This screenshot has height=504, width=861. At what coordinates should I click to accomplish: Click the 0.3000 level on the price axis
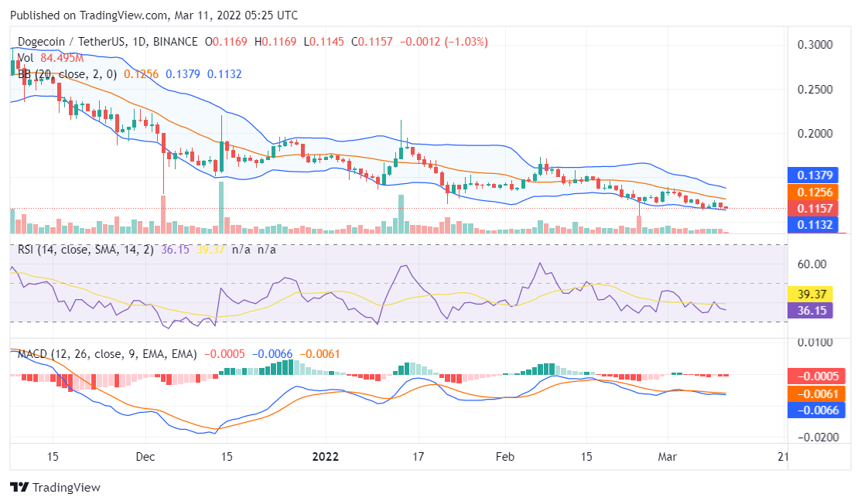pos(815,45)
